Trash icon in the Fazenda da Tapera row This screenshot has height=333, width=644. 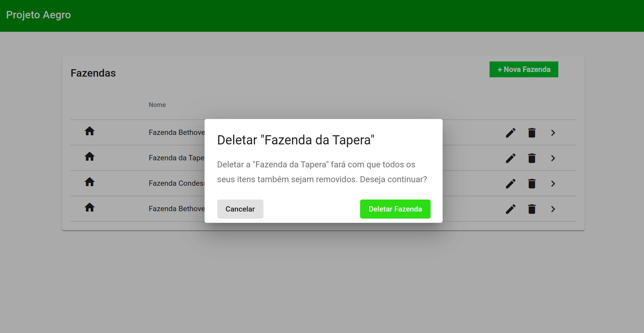532,158
